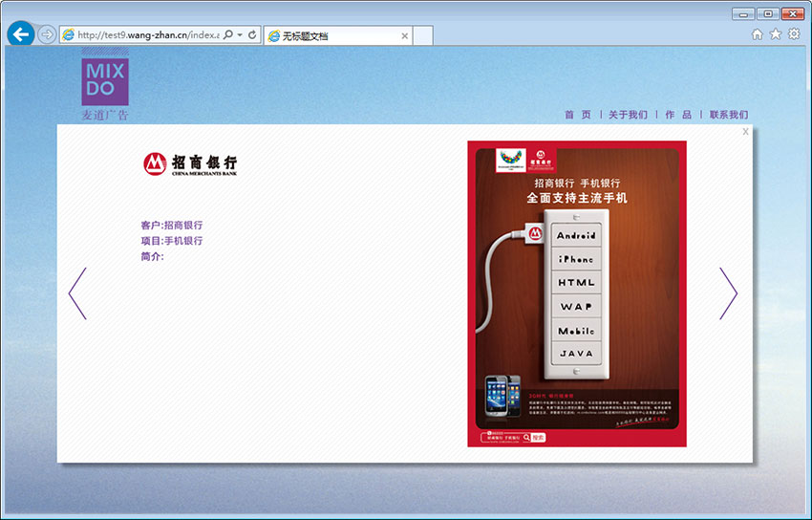Open 首页 navigation link
Image resolution: width=812 pixels, height=520 pixels.
(577, 115)
